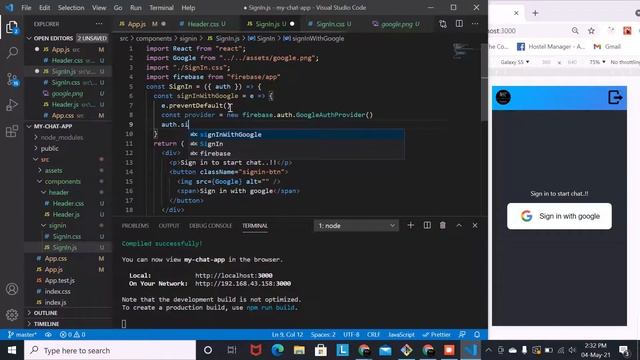Split the terminal panel

(x=427, y=225)
